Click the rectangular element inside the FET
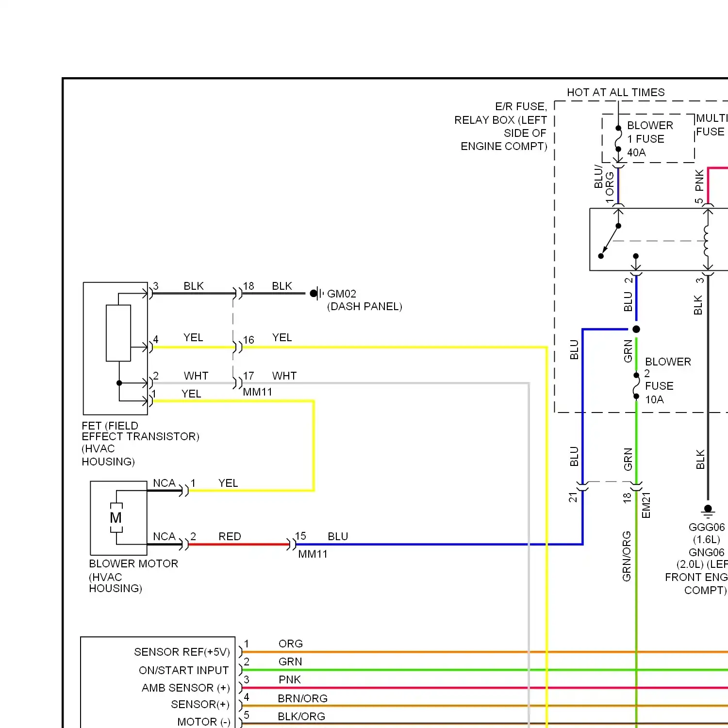The width and height of the screenshot is (728, 728). pos(118,333)
